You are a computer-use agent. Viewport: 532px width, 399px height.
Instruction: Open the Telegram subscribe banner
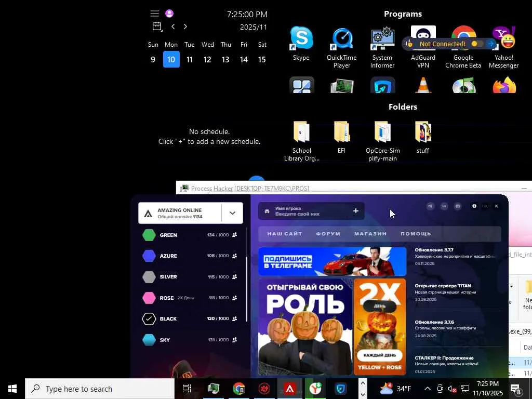[x=332, y=262]
